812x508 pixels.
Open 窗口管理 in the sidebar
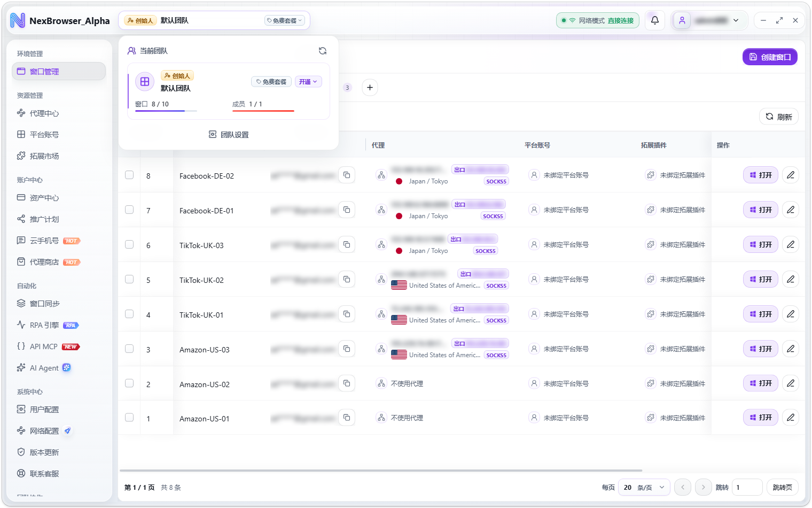point(59,71)
